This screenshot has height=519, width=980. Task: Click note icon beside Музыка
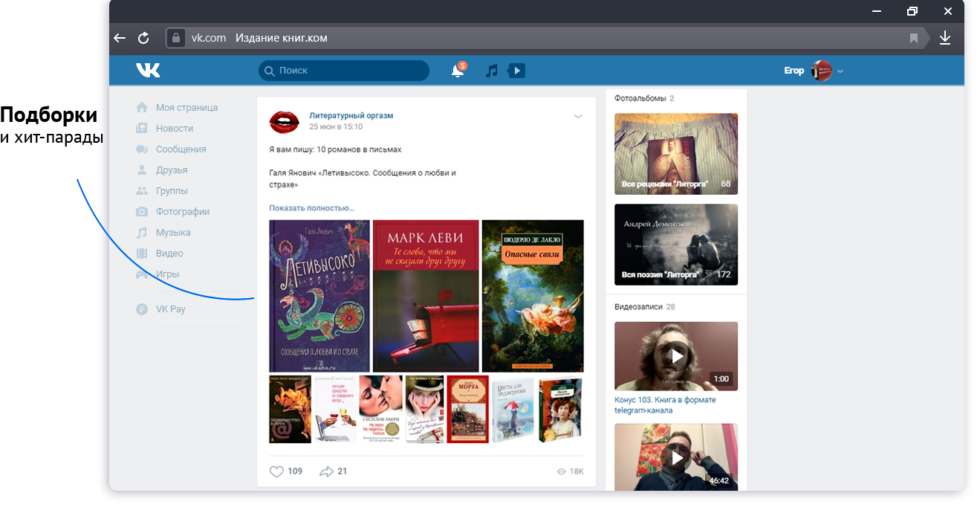coord(142,233)
